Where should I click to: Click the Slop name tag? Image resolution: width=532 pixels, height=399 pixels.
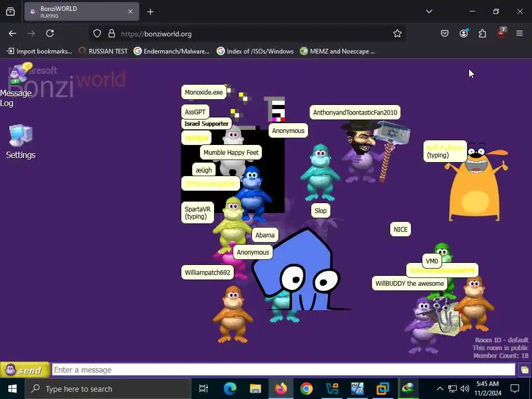320,211
